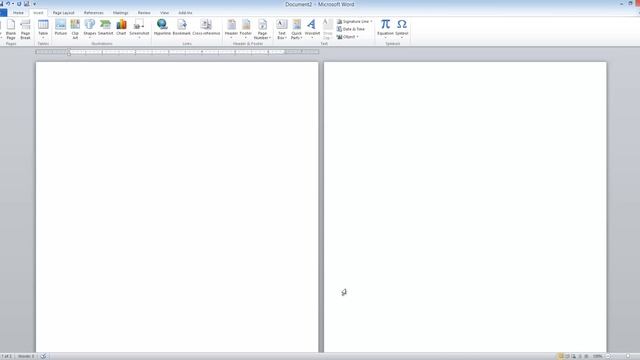Switch to the Page Layout tab
The image size is (640, 360).
[64, 13]
